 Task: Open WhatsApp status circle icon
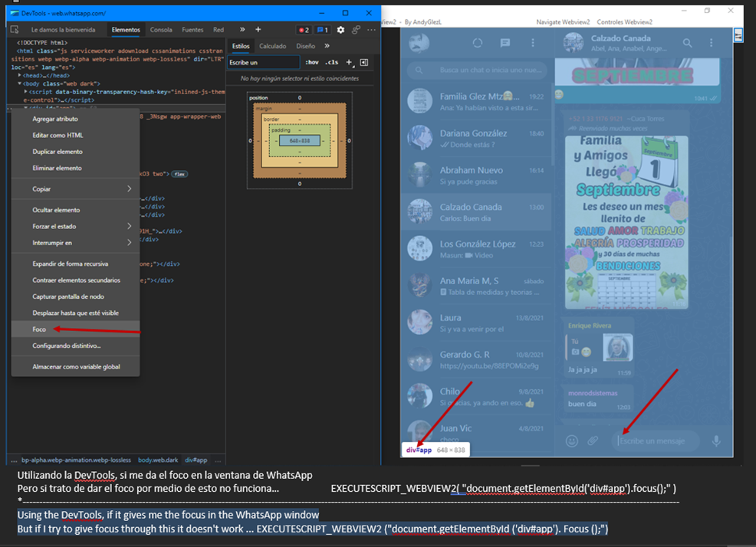pos(478,44)
